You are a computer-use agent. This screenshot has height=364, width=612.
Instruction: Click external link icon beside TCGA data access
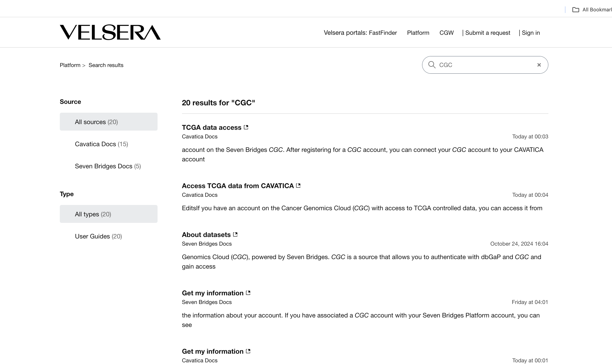point(246,127)
